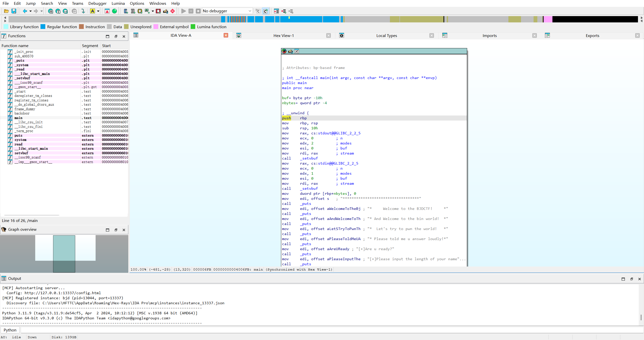Image resolution: width=644 pixels, height=340 pixels.
Task: Click the red-dot lines plus toolbar icon
Action: 284,11
